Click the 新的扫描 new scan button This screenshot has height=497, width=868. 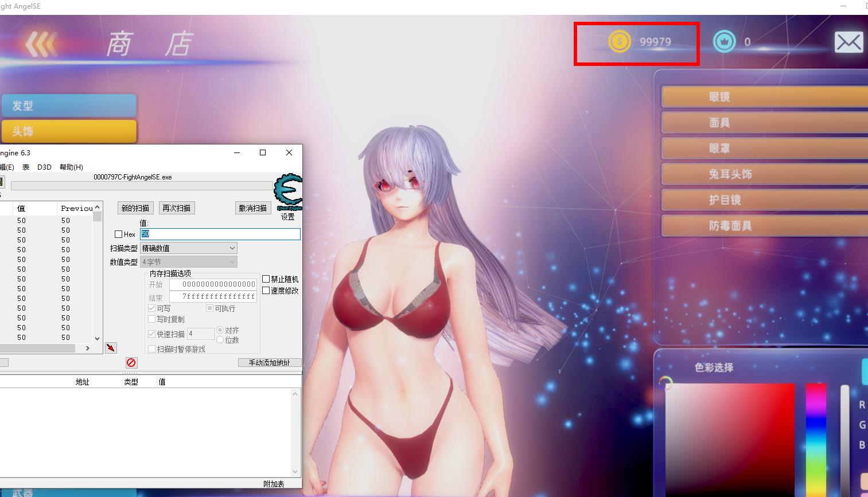click(135, 208)
